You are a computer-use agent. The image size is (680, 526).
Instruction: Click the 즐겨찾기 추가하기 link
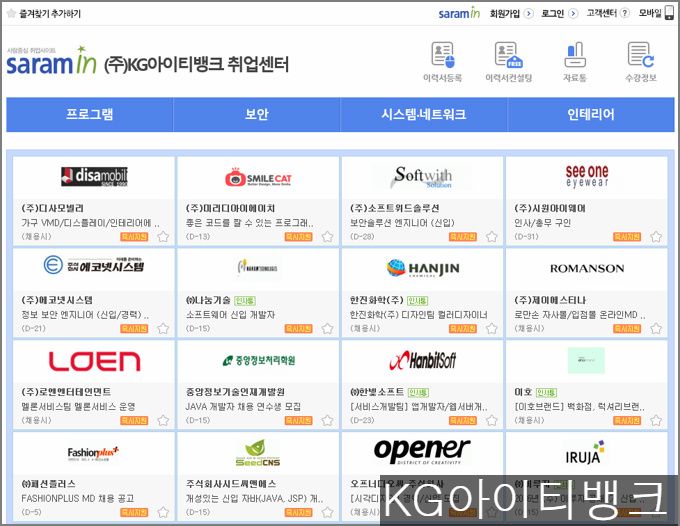pos(50,13)
